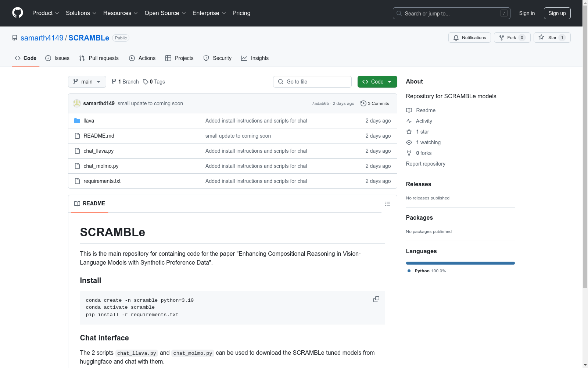Click the Sign up button
Image resolution: width=588 pixels, height=368 pixels.
[x=557, y=13]
